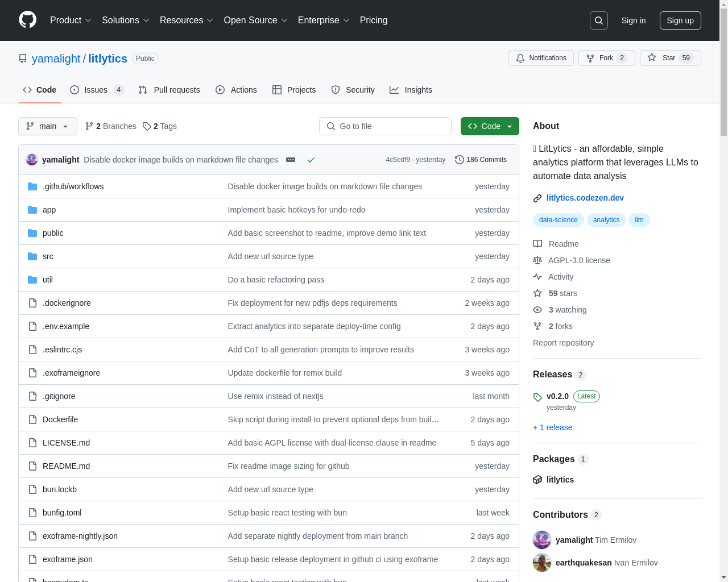Click the llm topic tag
The image size is (728, 582).
coord(639,220)
